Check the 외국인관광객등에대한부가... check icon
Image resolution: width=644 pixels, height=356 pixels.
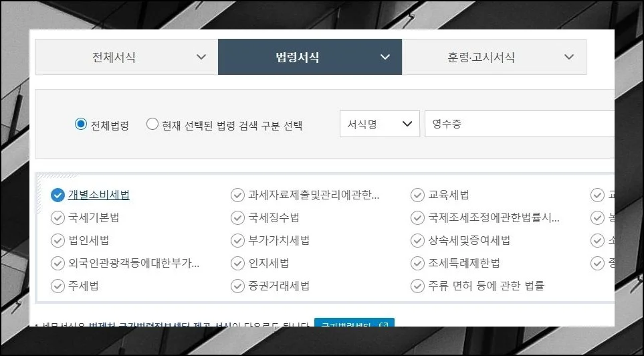click(x=58, y=263)
